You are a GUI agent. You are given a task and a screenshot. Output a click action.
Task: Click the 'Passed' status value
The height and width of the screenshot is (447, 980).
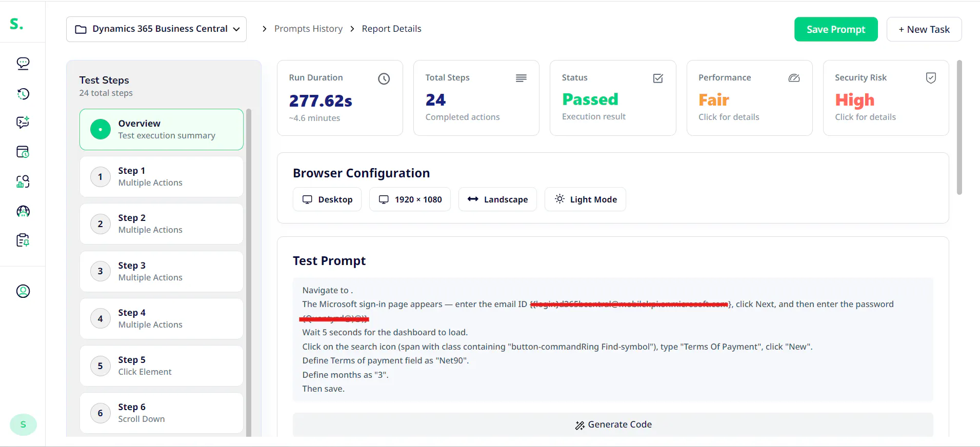coord(590,99)
